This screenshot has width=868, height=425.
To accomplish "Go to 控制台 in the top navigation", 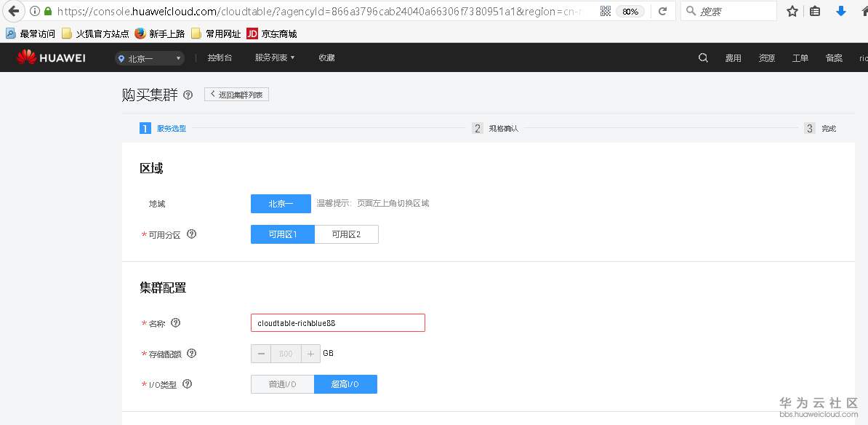I will click(x=220, y=57).
